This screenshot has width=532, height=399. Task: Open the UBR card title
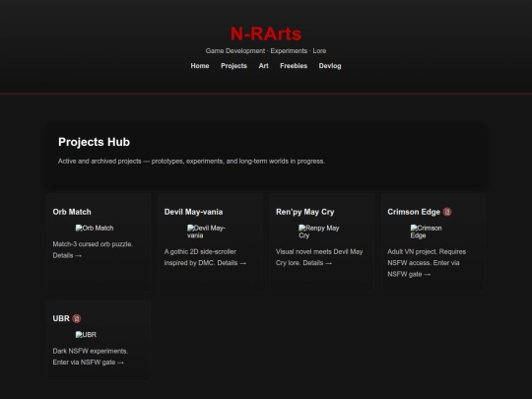(61, 318)
